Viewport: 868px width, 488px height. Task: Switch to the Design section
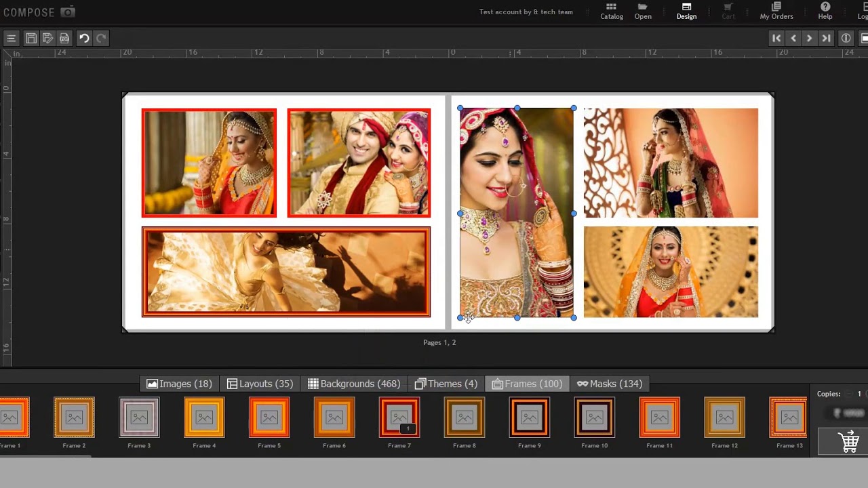686,12
